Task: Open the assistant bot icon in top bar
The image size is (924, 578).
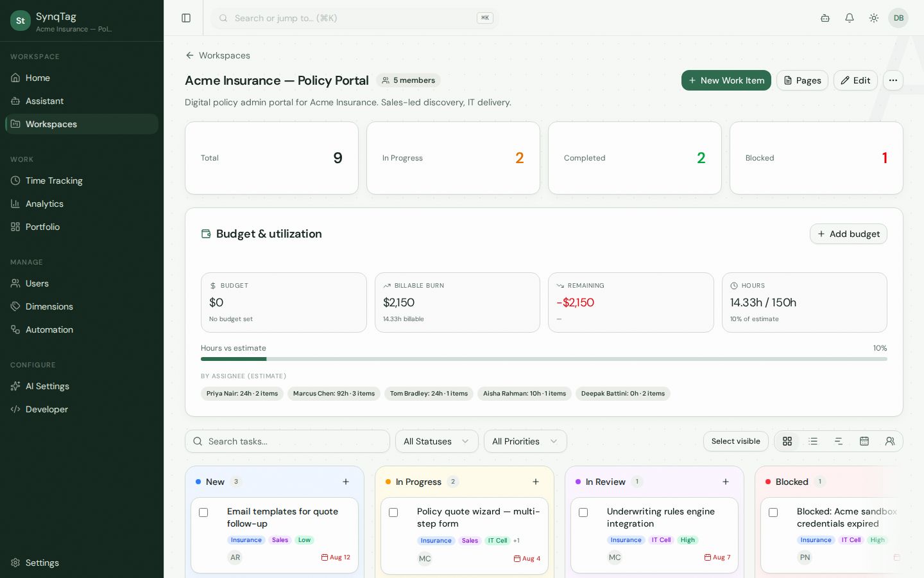Action: [825, 18]
